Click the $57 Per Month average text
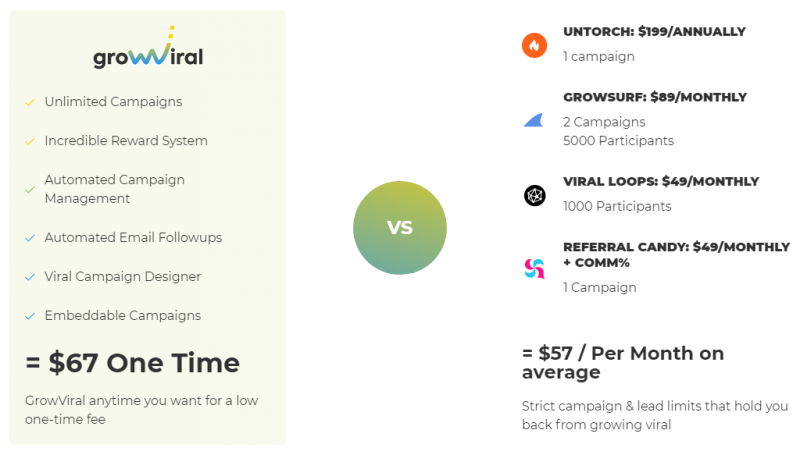Image resolution: width=800 pixels, height=455 pixels. 623,362
